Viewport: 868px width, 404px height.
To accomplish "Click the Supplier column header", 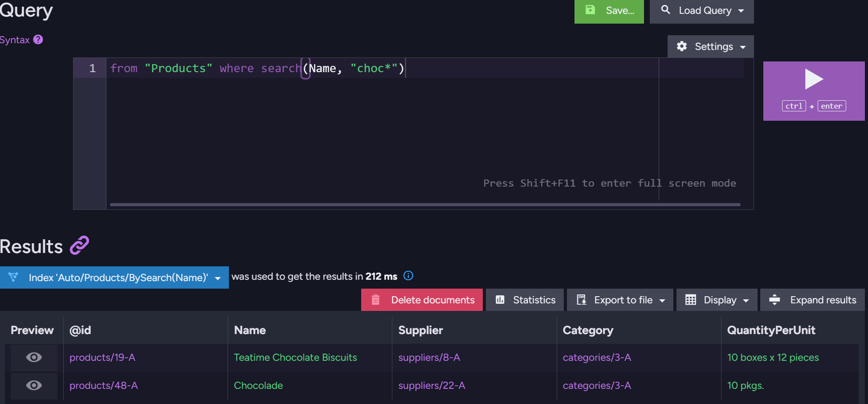I will coord(420,330).
